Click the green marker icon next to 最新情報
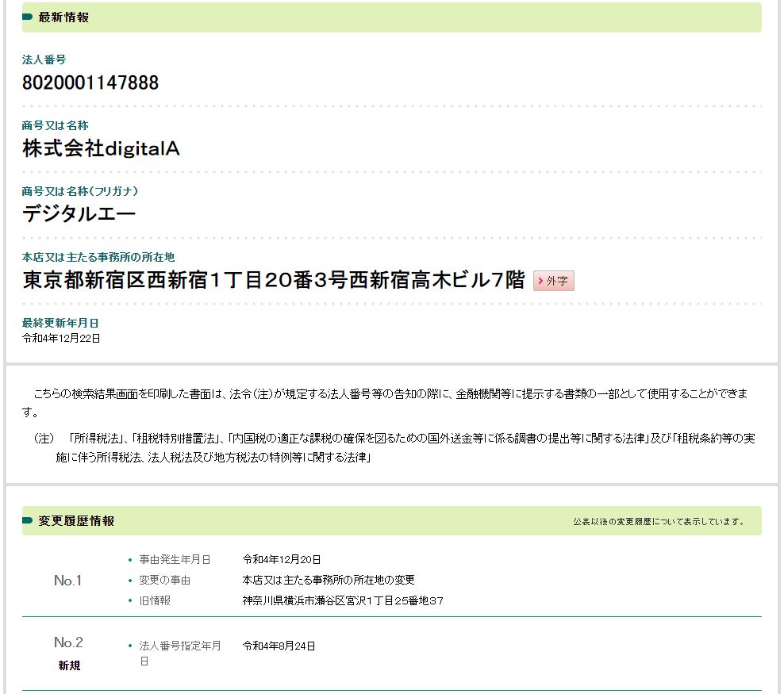784x694 pixels. click(x=28, y=17)
